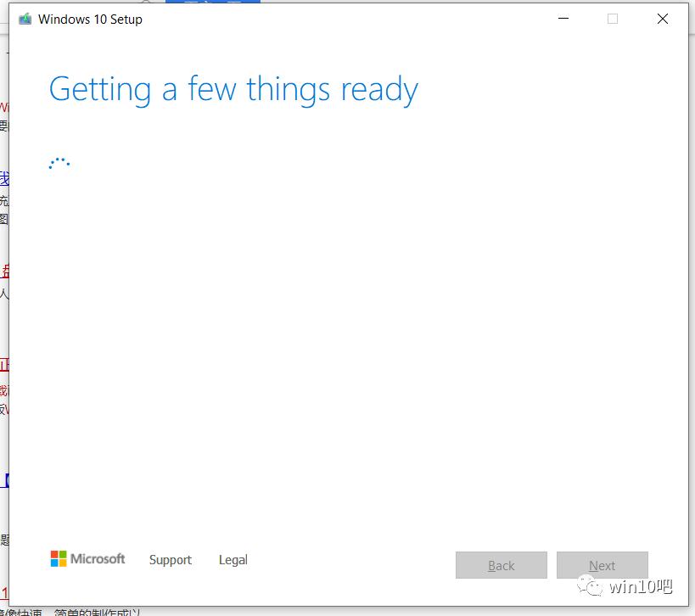Close the Windows 10 Setup window

(x=663, y=19)
